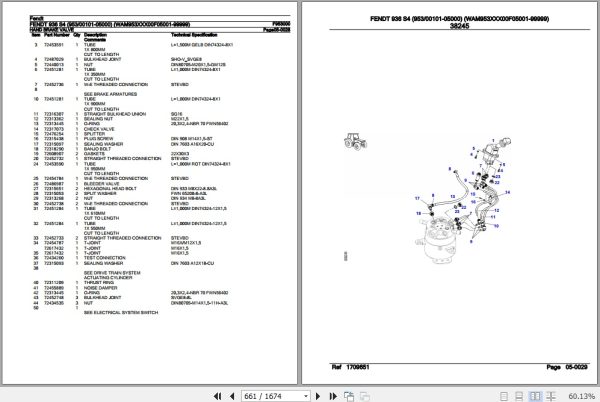Click the previous view navigation icon
600x402 pixels.
[x=349, y=396]
